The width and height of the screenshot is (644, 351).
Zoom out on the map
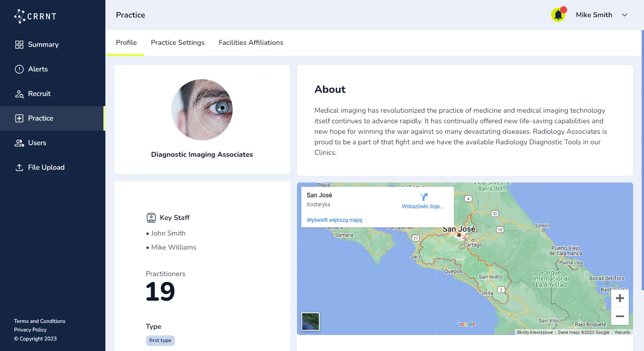[x=619, y=316]
